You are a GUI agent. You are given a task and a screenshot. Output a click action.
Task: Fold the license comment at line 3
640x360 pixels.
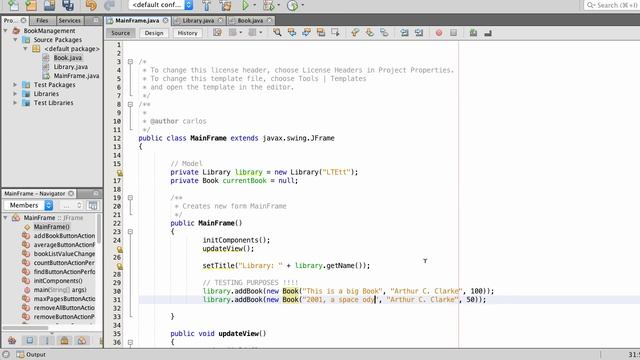point(130,62)
